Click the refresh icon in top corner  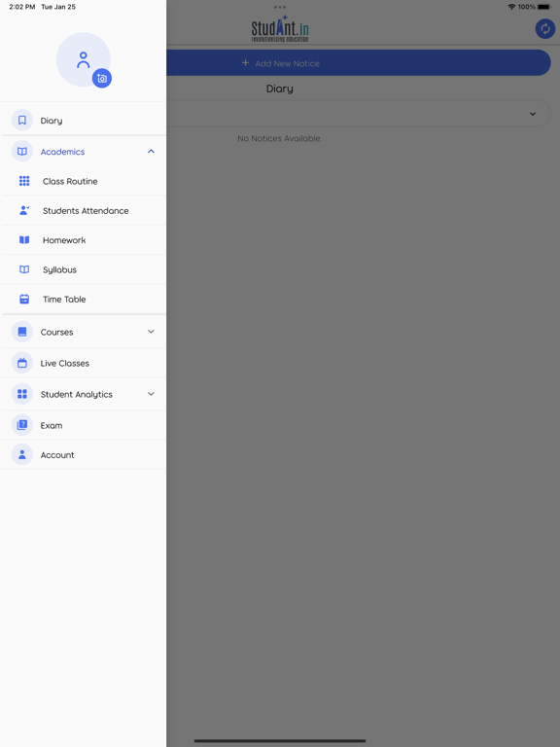545,29
